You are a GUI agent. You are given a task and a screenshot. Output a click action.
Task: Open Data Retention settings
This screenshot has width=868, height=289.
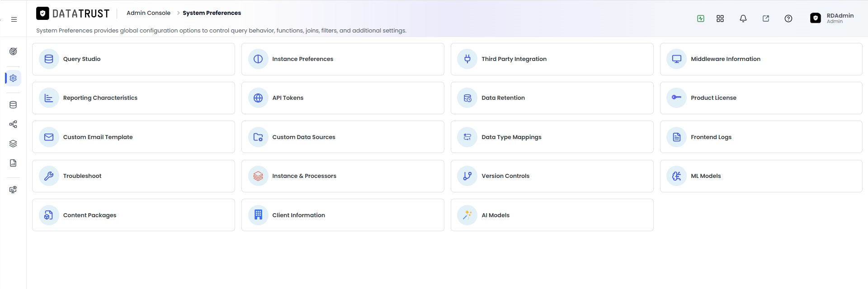552,98
